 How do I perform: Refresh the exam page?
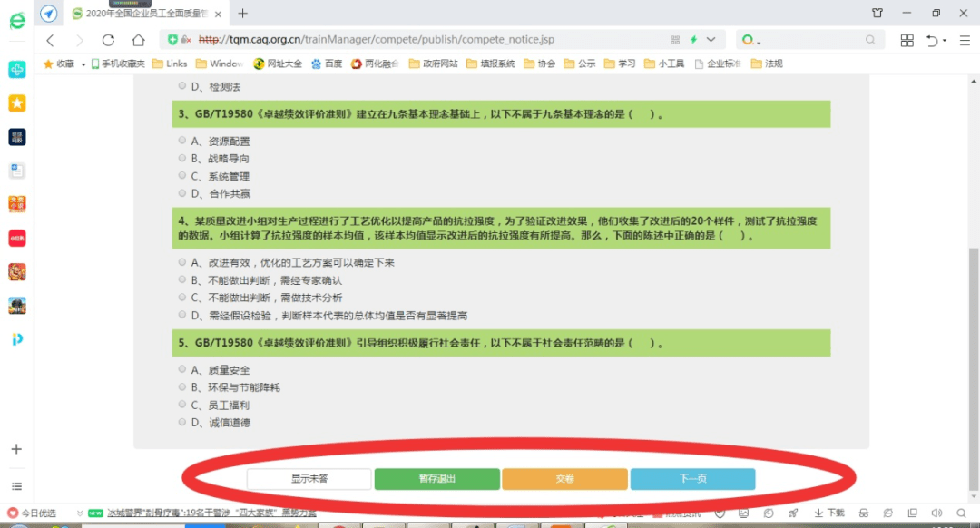(107, 39)
